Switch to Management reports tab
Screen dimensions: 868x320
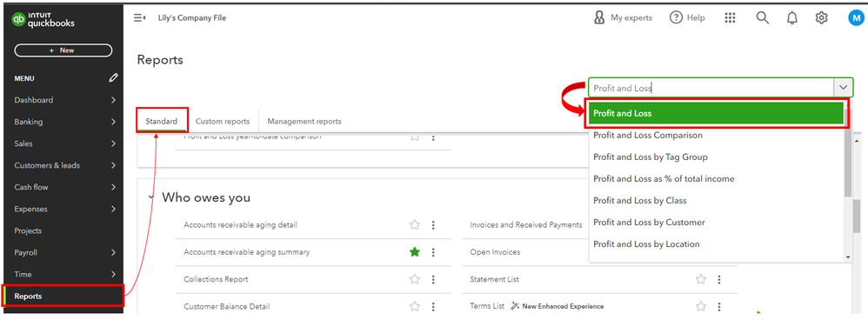pos(304,121)
